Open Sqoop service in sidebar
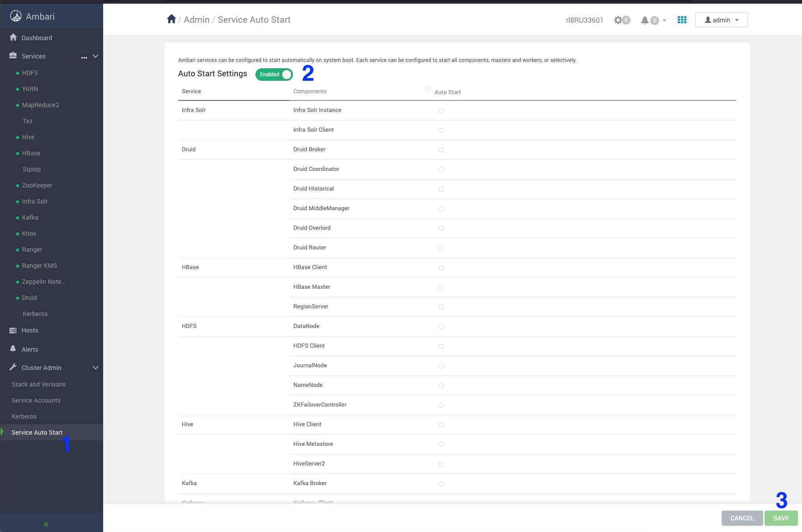The width and height of the screenshot is (802, 532). click(32, 169)
